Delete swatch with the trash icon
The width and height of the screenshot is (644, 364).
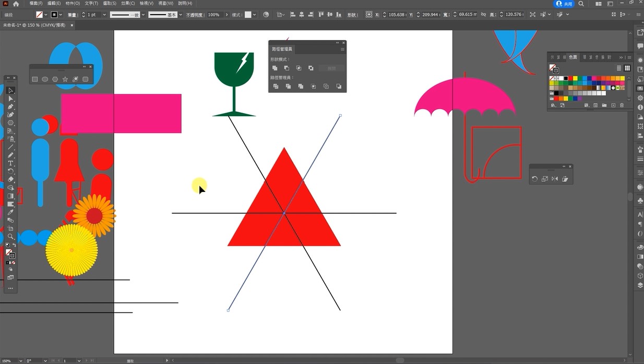(622, 105)
